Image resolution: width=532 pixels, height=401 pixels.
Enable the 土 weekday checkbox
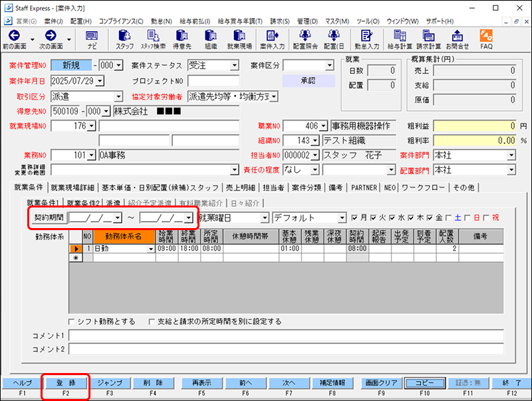click(x=448, y=218)
